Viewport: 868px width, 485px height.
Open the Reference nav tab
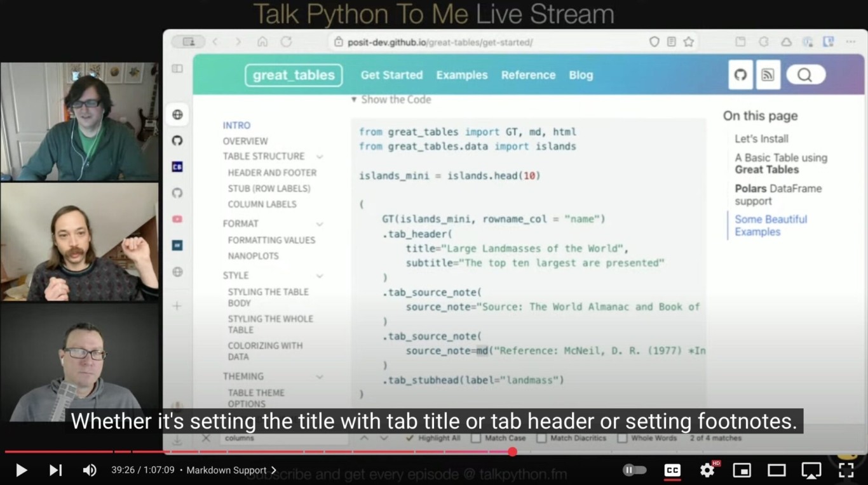[x=528, y=75]
